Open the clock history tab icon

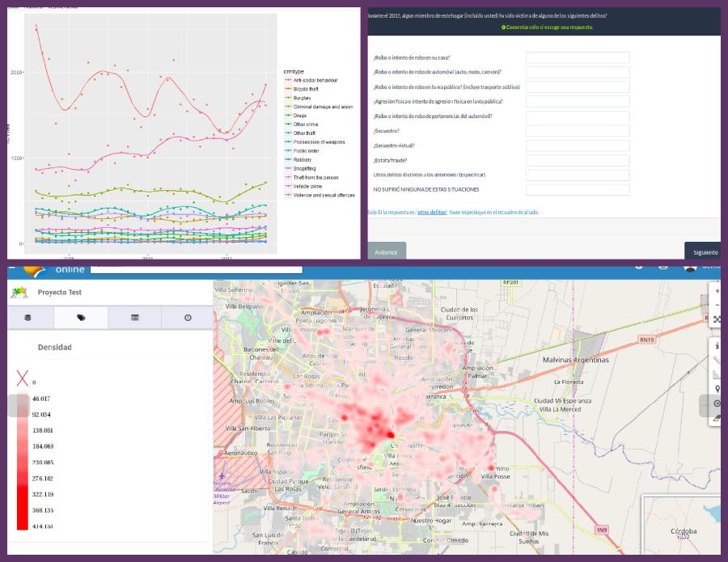click(x=188, y=318)
